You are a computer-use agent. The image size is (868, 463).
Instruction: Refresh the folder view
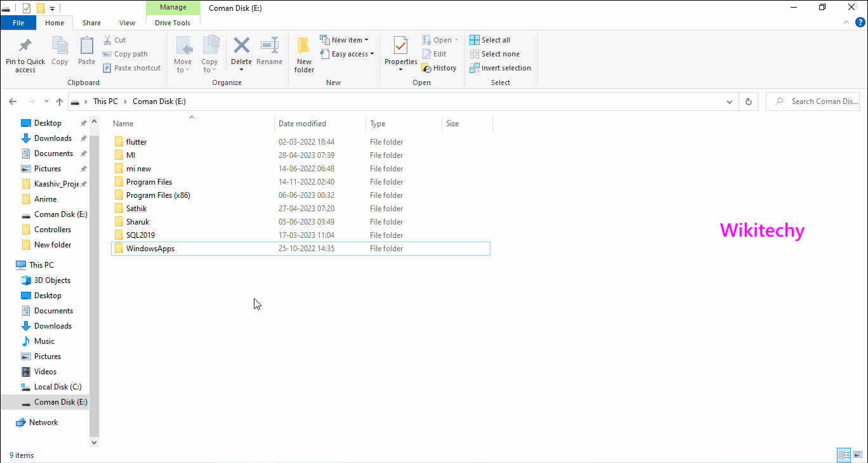pyautogui.click(x=748, y=101)
